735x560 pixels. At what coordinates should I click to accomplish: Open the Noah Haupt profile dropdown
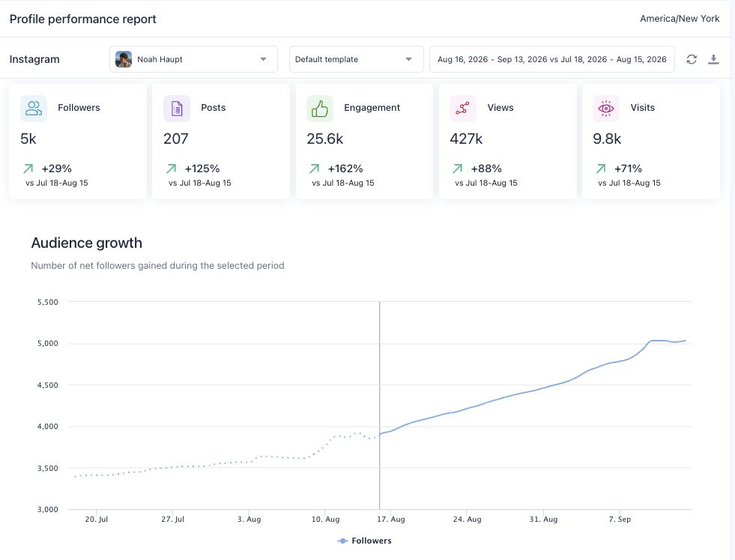click(193, 59)
